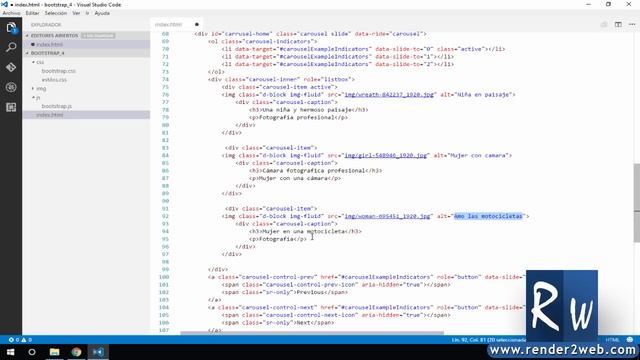Screen dimensions: 640x360
Task: Open estilos.css in the explorer
Action: [x=54, y=80]
